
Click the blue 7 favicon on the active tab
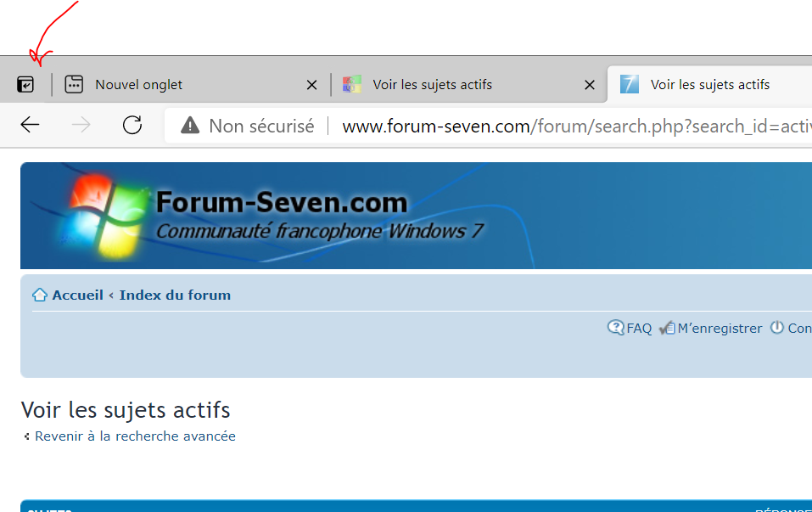click(x=630, y=84)
